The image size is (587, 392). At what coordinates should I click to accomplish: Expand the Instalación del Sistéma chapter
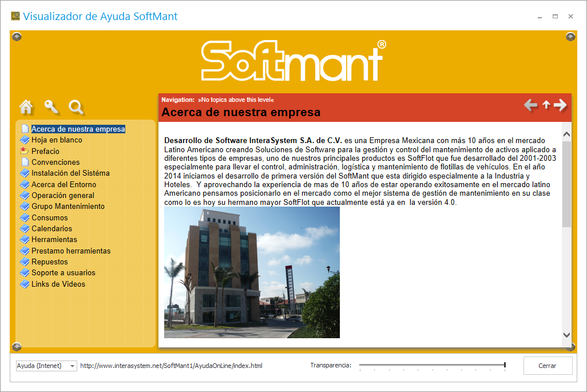click(70, 173)
